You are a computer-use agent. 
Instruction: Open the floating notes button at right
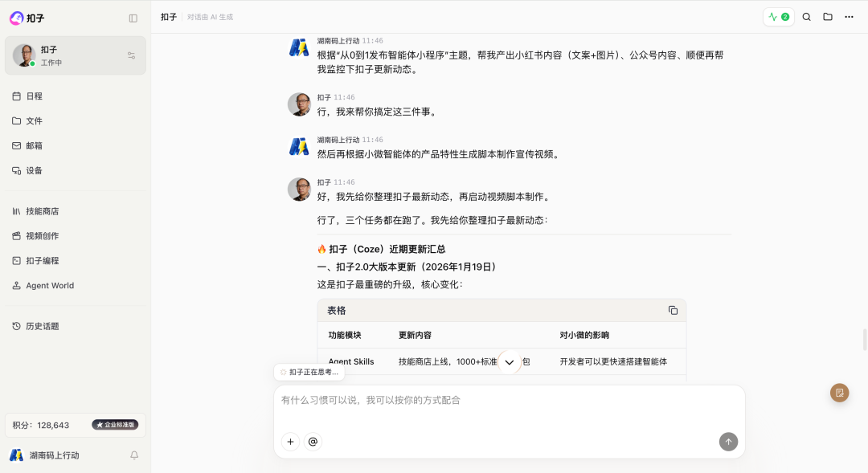point(839,393)
